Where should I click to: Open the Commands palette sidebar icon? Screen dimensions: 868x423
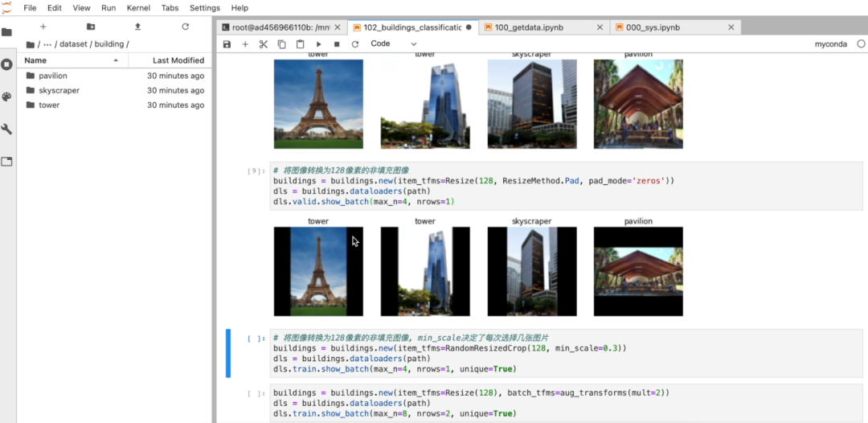point(7,97)
